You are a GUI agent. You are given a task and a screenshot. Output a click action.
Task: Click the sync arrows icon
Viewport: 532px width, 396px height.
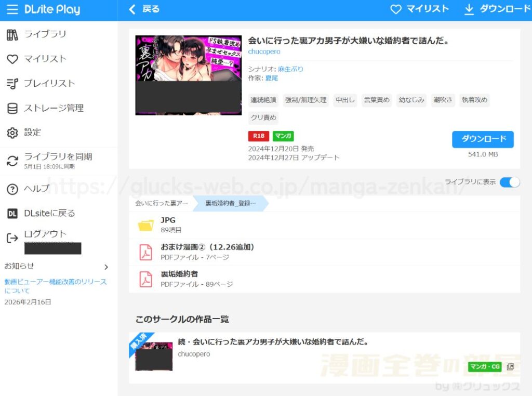(x=12, y=161)
